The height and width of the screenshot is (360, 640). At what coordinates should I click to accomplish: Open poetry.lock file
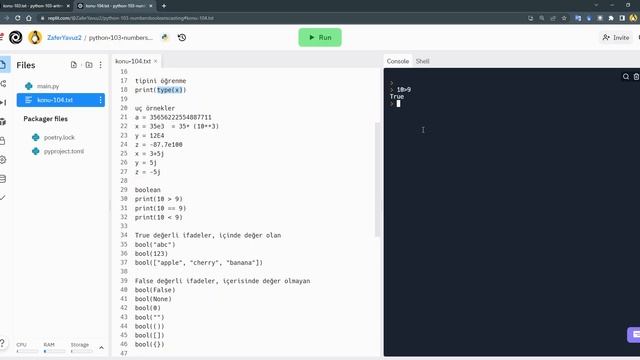60,138
